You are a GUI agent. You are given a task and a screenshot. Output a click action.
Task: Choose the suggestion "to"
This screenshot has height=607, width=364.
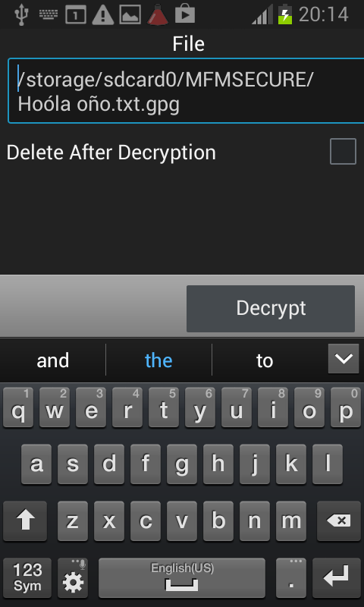coord(265,360)
